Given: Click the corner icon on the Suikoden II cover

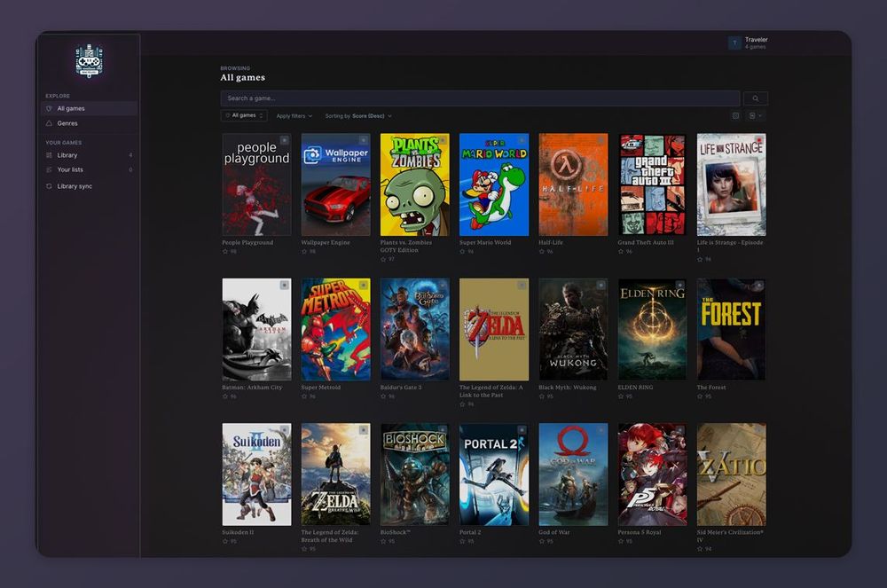Looking at the screenshot, I should [284, 430].
